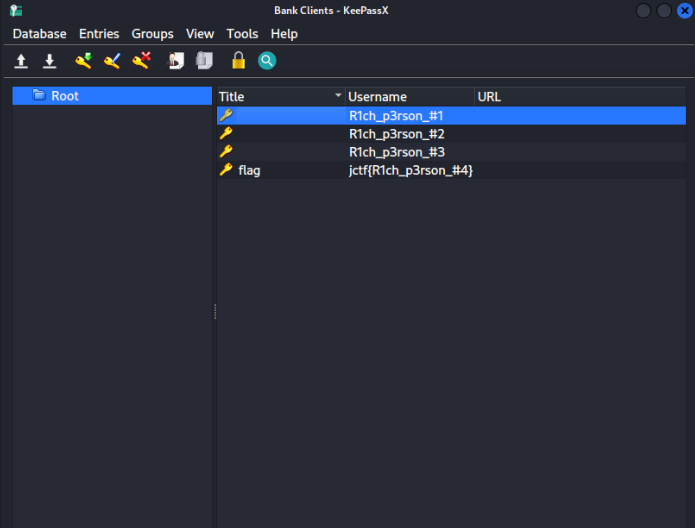The height and width of the screenshot is (528, 695).
Task: Click the key icon of R1ch_p3rson_#1 entry
Action: (226, 115)
